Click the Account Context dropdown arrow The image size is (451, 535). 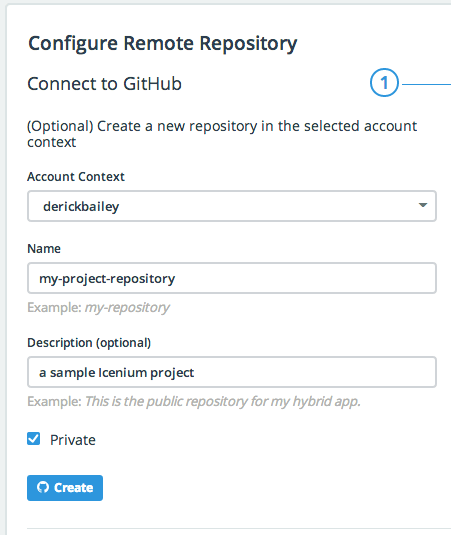pyautogui.click(x=423, y=205)
